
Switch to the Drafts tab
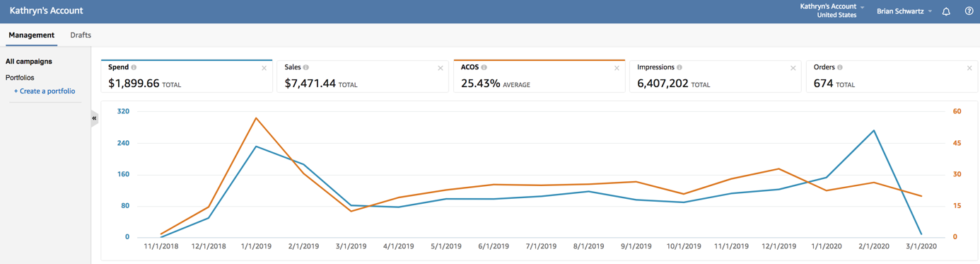tap(81, 35)
